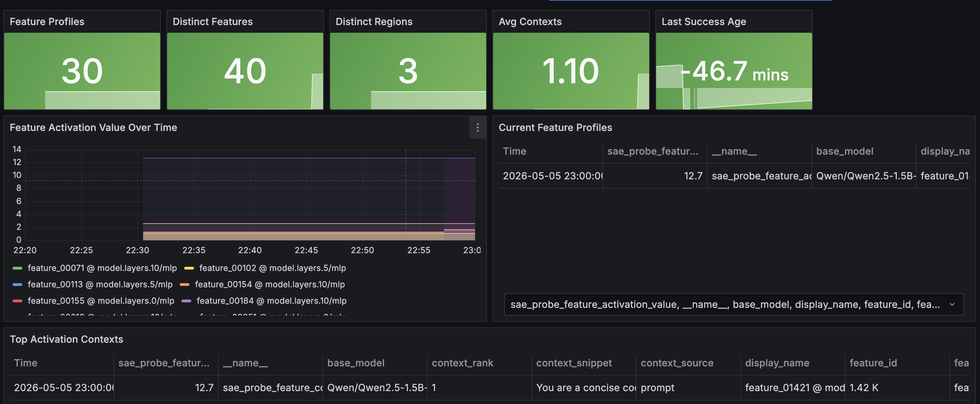The height and width of the screenshot is (404, 980).
Task: Sort Top Activation Contexts by Time column
Action: tap(26, 363)
